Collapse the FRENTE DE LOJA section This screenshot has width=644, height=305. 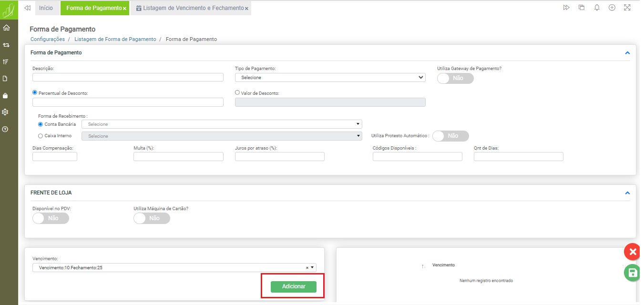pyautogui.click(x=627, y=193)
